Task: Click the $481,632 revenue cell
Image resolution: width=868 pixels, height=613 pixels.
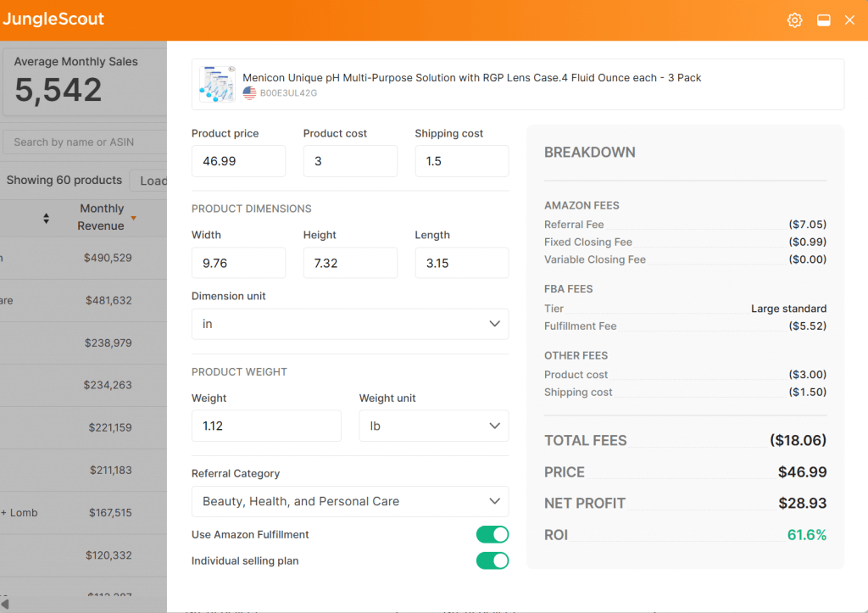Action: click(108, 300)
